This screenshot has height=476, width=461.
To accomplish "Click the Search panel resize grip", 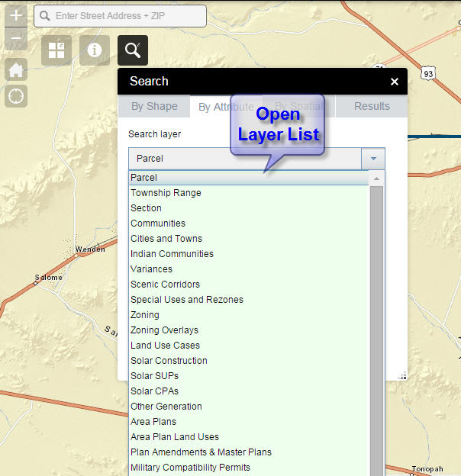I will pos(402,376).
